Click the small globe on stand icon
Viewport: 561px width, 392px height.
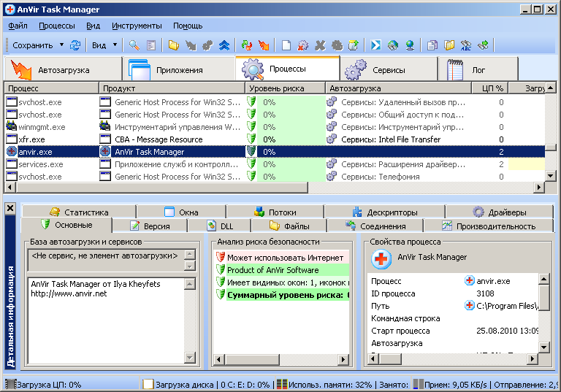point(410,45)
